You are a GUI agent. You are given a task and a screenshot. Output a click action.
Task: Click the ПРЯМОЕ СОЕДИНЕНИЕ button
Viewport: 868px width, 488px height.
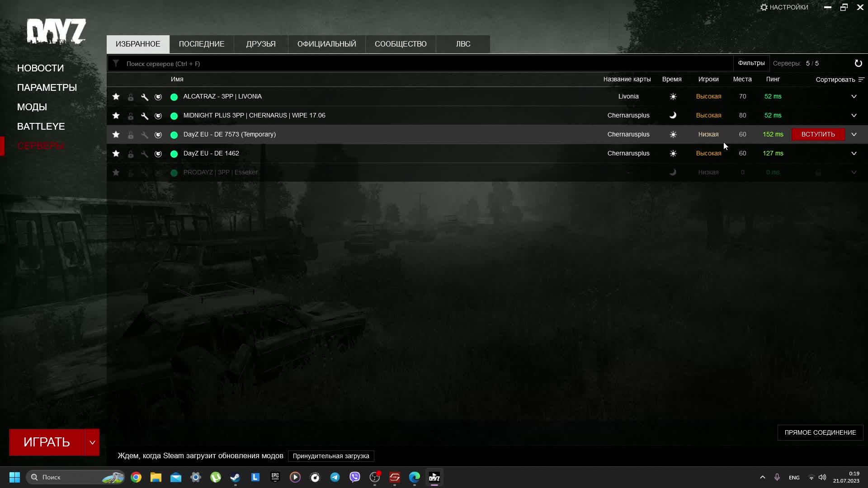pyautogui.click(x=820, y=432)
